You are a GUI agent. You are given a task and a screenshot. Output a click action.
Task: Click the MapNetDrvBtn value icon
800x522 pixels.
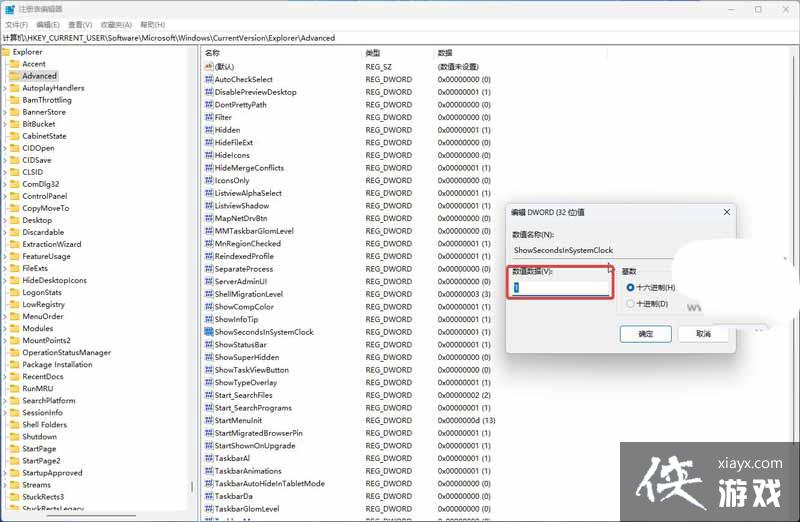(x=209, y=218)
